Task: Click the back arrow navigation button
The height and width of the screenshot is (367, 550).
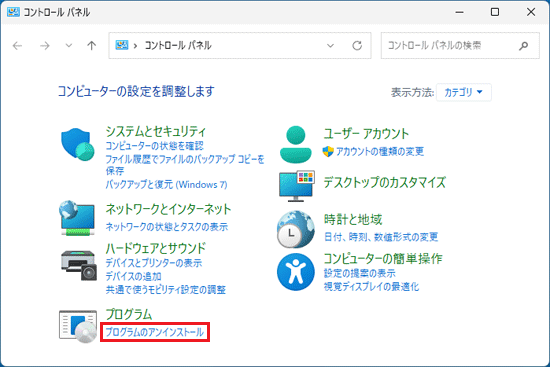Action: pos(17,46)
